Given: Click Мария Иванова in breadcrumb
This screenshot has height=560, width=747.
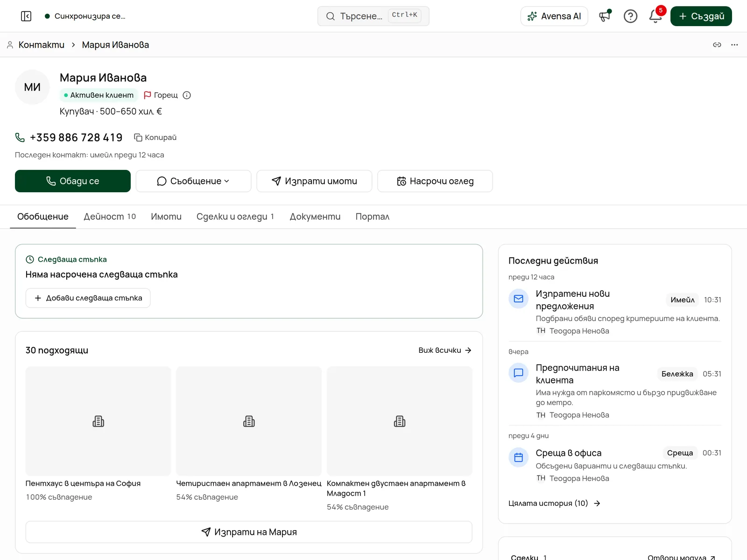Looking at the screenshot, I should coord(116,45).
